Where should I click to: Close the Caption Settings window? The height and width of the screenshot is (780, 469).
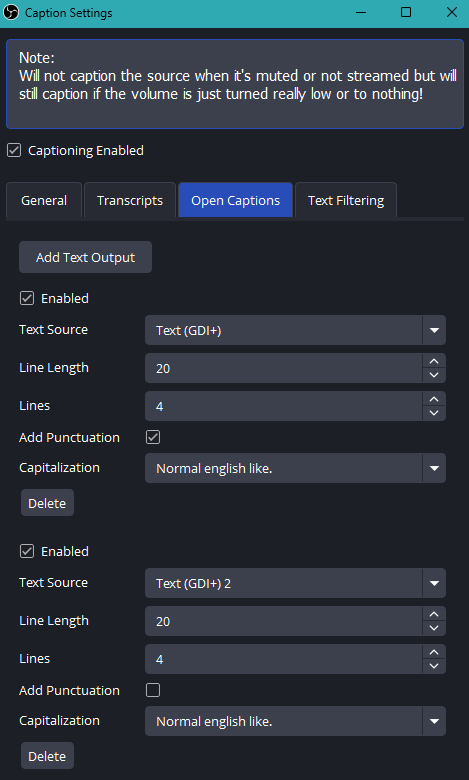pos(452,12)
